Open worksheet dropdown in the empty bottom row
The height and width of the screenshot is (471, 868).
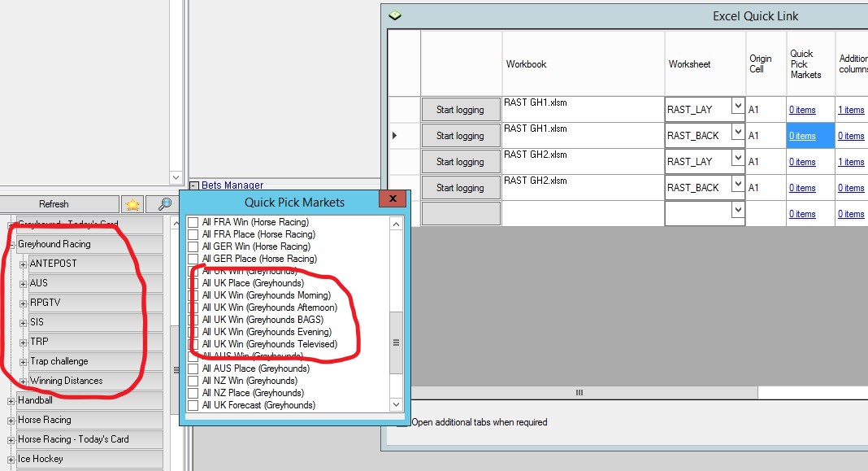click(x=737, y=210)
